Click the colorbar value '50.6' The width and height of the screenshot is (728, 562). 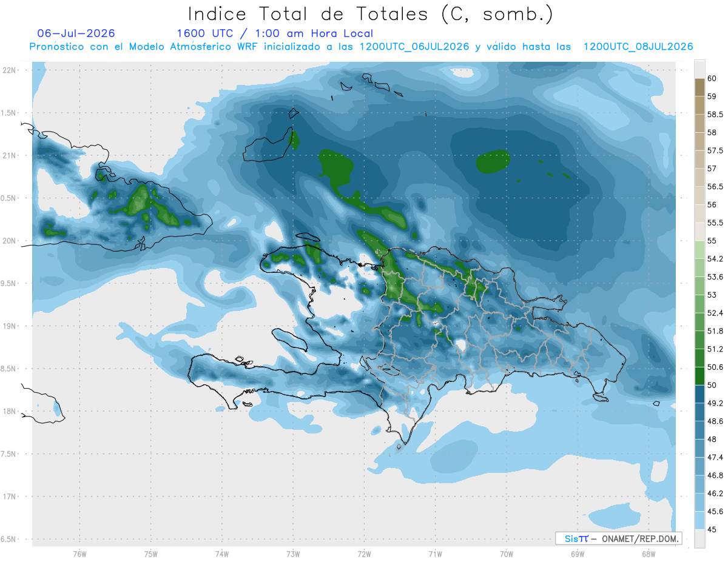(x=715, y=367)
